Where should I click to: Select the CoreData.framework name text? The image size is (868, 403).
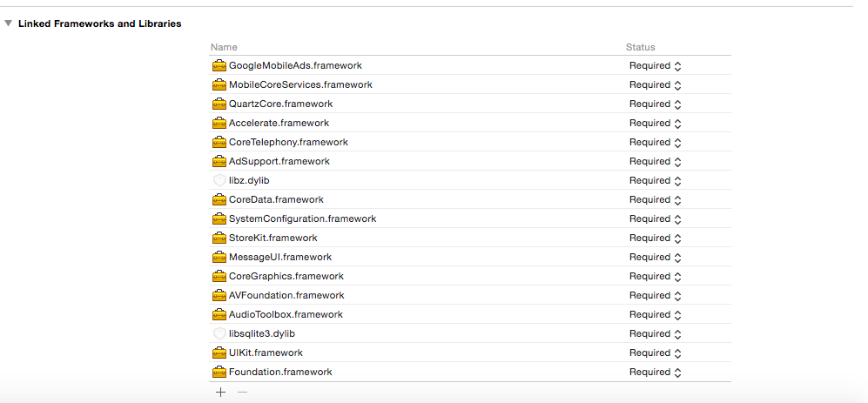point(276,199)
